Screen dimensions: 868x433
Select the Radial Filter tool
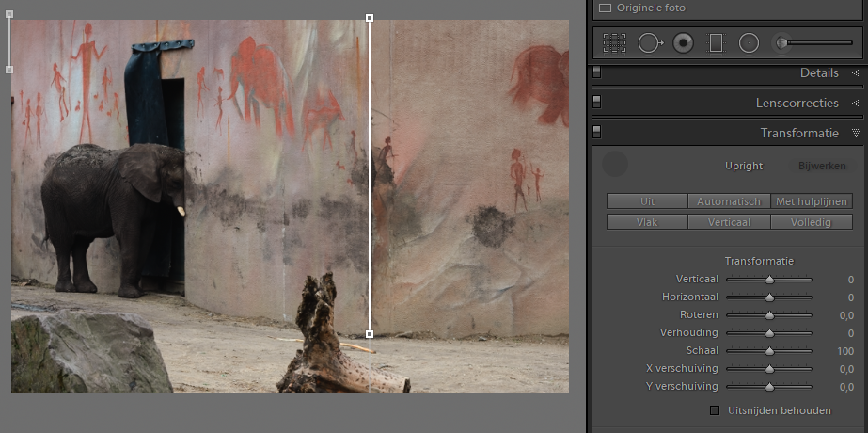tap(749, 42)
